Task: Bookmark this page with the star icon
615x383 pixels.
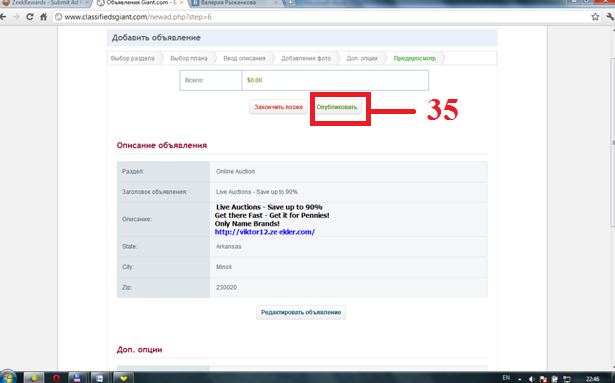Action: click(x=595, y=17)
